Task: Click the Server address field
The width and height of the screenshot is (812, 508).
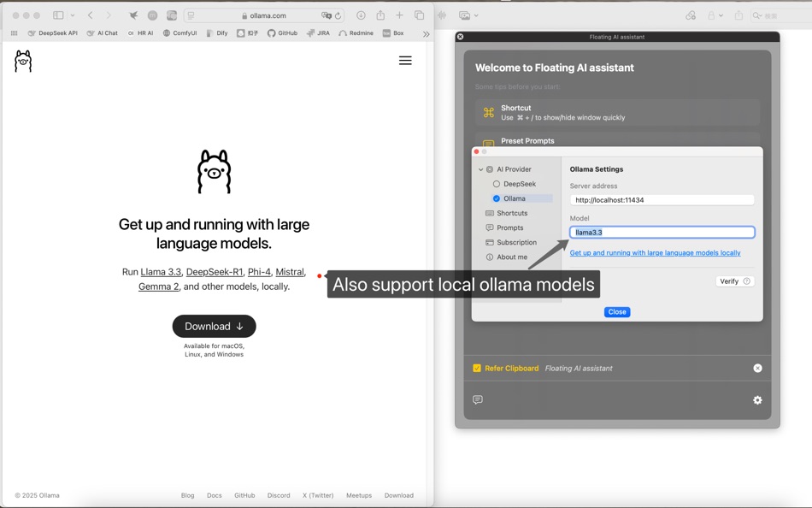Action: coord(662,200)
